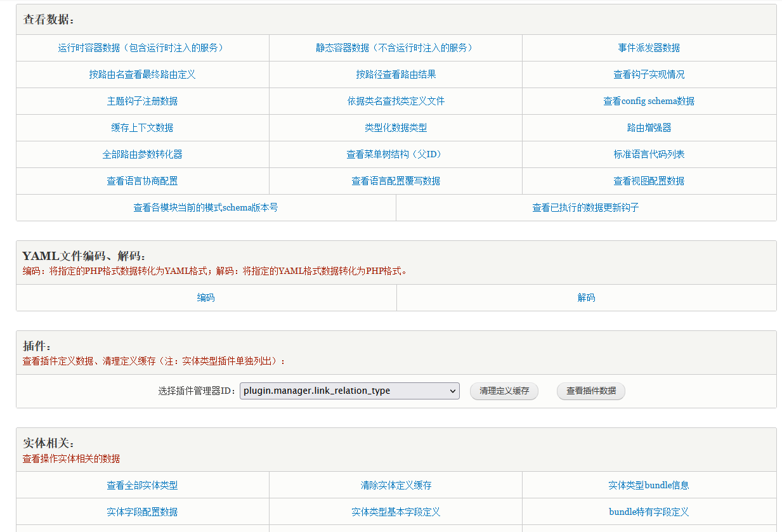Click 静态容器数据 link

(x=395, y=48)
